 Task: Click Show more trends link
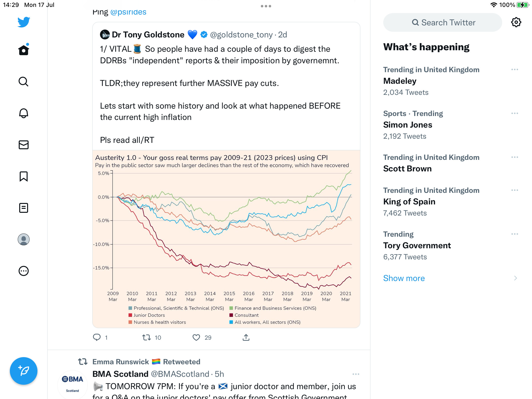(x=404, y=278)
